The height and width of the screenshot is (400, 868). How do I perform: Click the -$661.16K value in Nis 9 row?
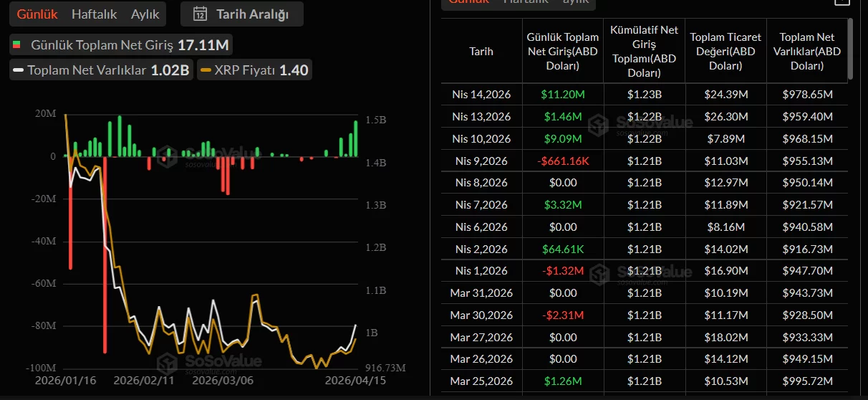coord(563,161)
